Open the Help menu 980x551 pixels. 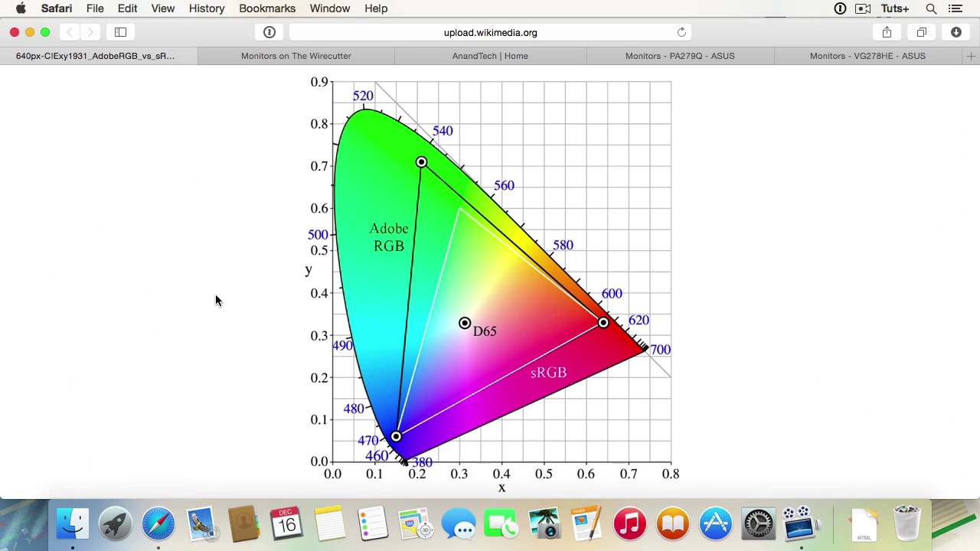[376, 8]
